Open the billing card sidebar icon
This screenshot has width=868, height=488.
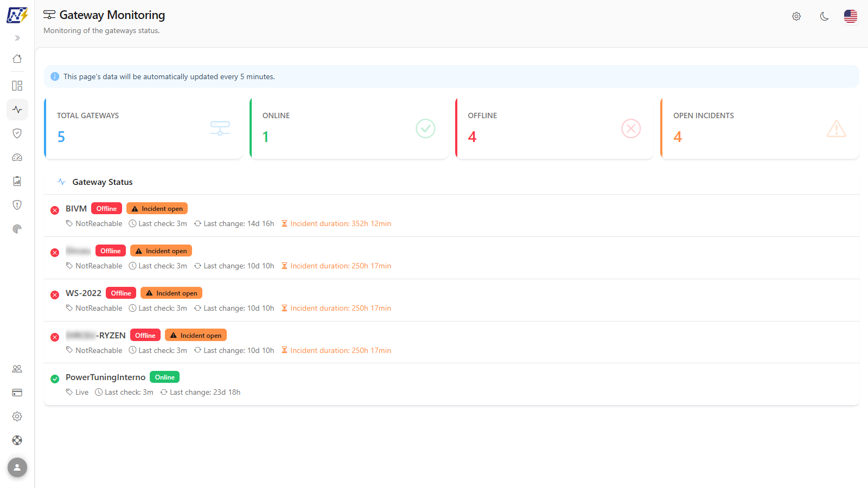coord(17,393)
